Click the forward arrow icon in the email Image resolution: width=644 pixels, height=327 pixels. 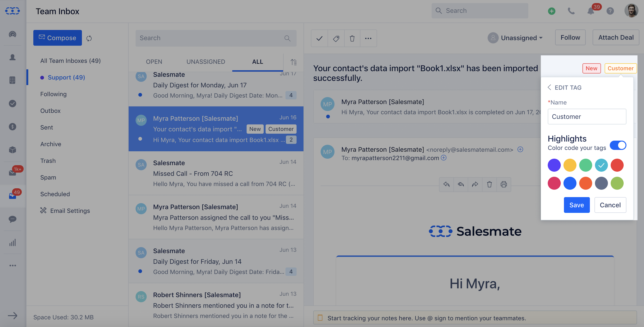point(475,184)
